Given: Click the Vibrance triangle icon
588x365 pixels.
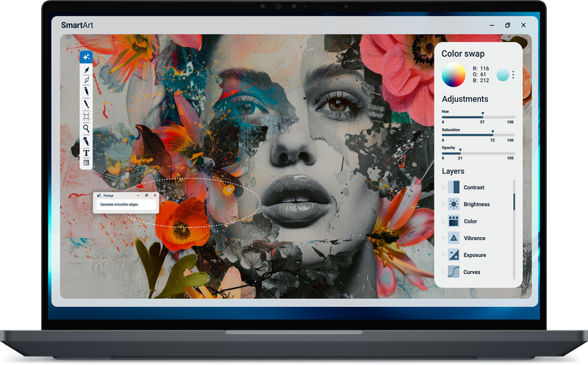Looking at the screenshot, I should (x=453, y=238).
